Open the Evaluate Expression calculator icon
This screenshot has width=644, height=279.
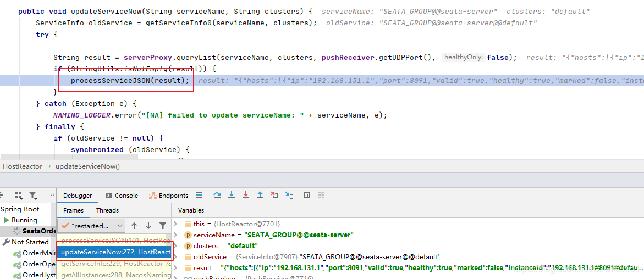(306, 196)
